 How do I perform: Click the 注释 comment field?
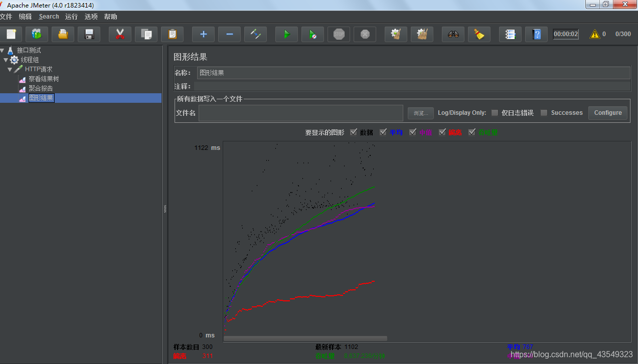point(412,86)
